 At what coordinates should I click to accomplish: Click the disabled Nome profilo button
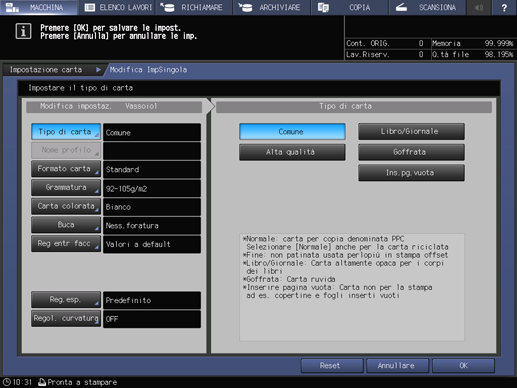click(66, 150)
